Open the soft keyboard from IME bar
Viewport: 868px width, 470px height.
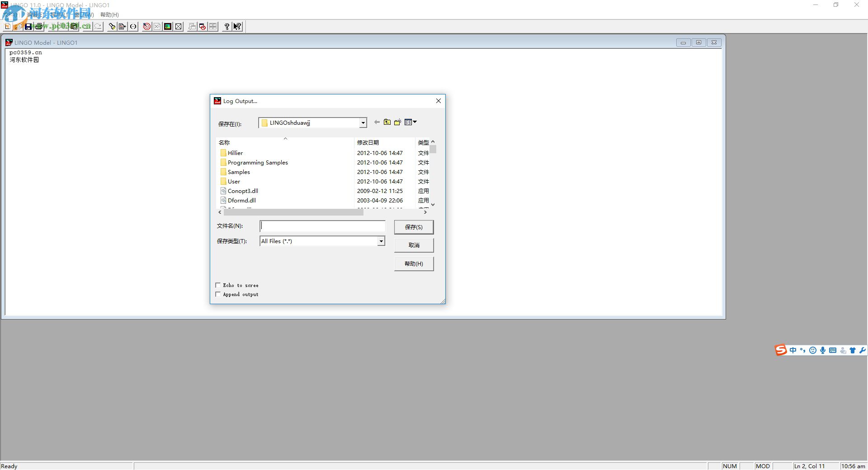tap(833, 350)
